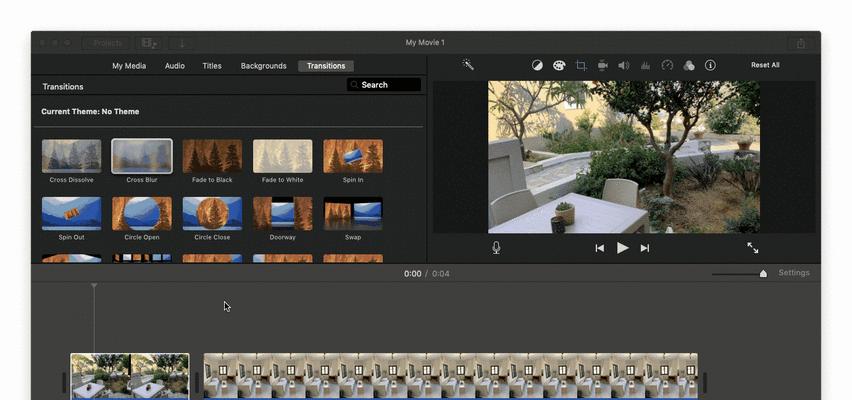
Task: Switch to the My Media tab
Action: point(129,66)
